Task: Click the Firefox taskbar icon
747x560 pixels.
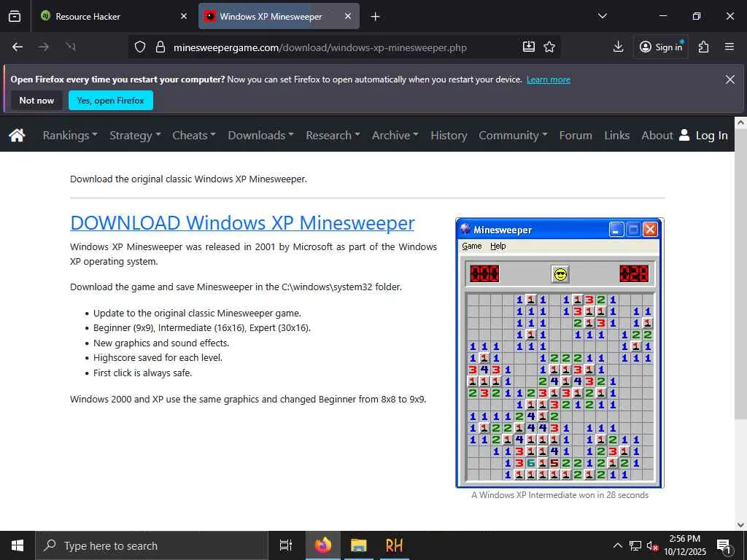Action: click(322, 545)
